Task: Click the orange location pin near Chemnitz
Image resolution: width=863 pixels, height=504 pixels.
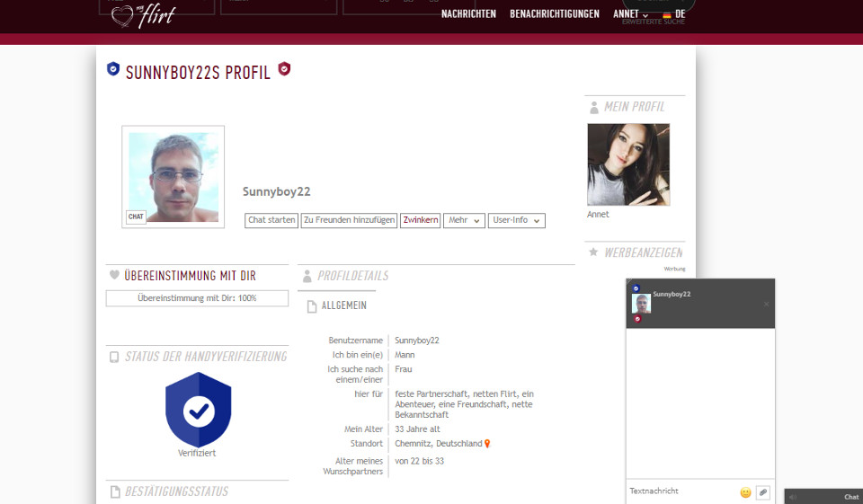Action: (x=487, y=444)
